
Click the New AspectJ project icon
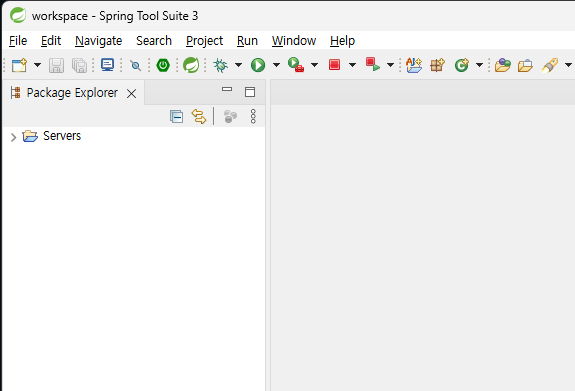414,65
